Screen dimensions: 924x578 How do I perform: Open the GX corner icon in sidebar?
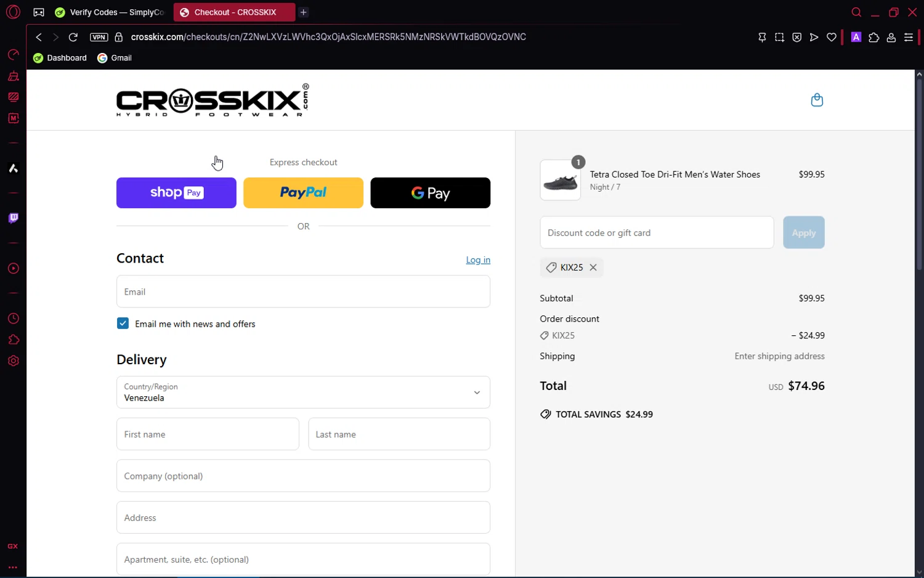click(x=13, y=547)
